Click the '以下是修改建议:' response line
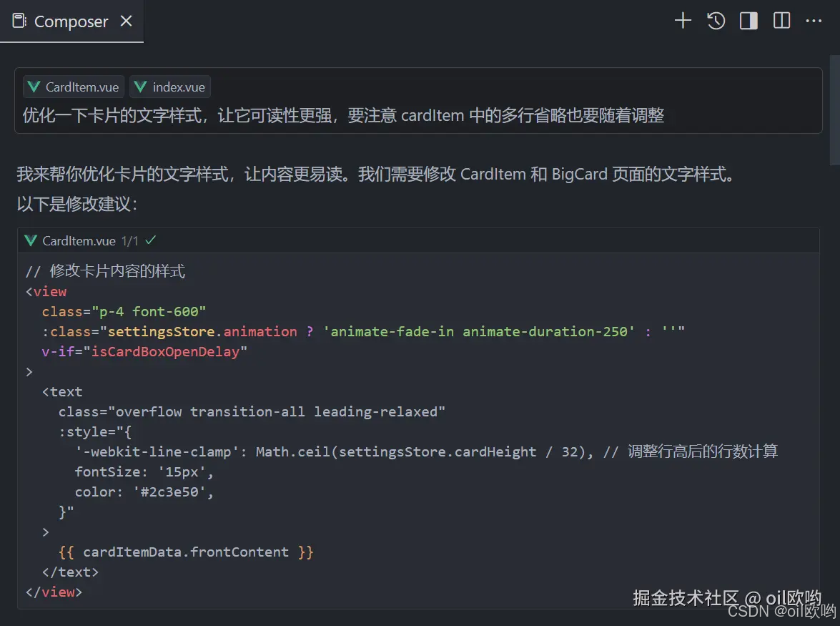Screen dimensions: 840x626 [x=77, y=204]
